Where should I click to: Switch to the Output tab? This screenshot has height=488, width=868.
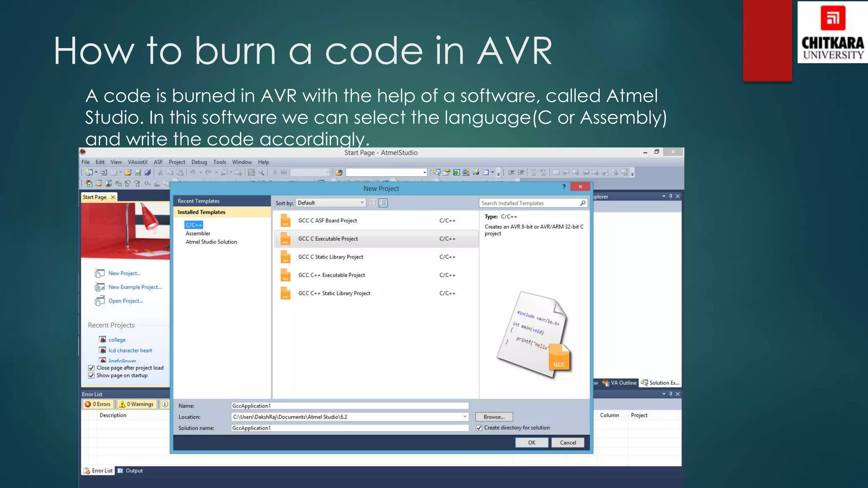tap(131, 471)
